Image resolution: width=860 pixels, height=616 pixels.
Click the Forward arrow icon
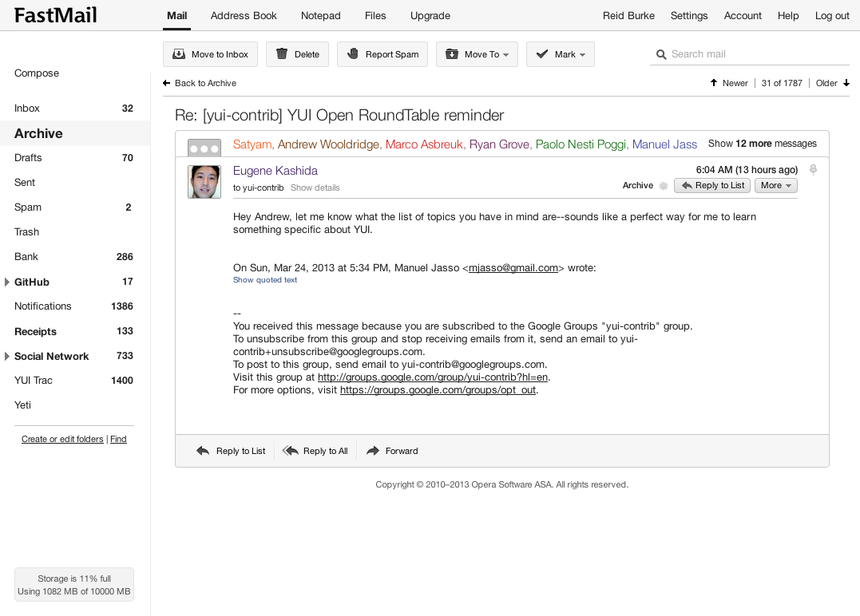point(372,451)
